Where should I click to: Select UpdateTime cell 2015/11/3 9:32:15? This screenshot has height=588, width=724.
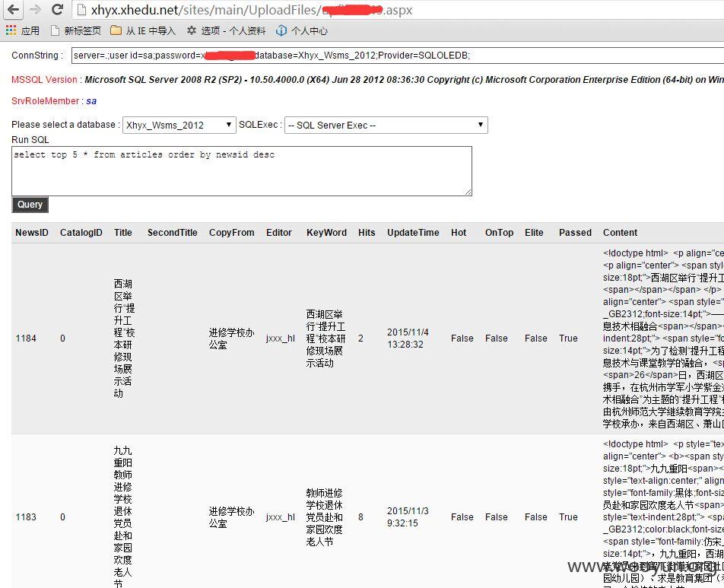pyautogui.click(x=408, y=517)
